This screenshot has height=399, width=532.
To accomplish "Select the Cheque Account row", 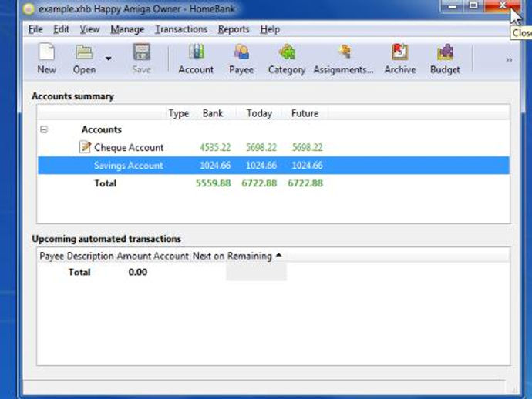I will [x=274, y=147].
